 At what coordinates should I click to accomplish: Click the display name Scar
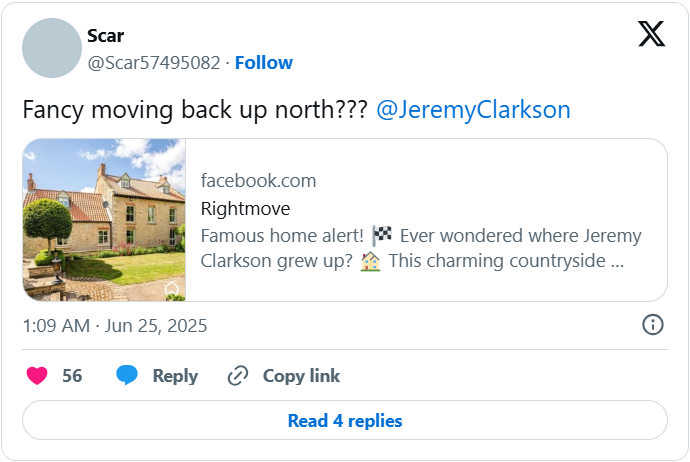106,36
